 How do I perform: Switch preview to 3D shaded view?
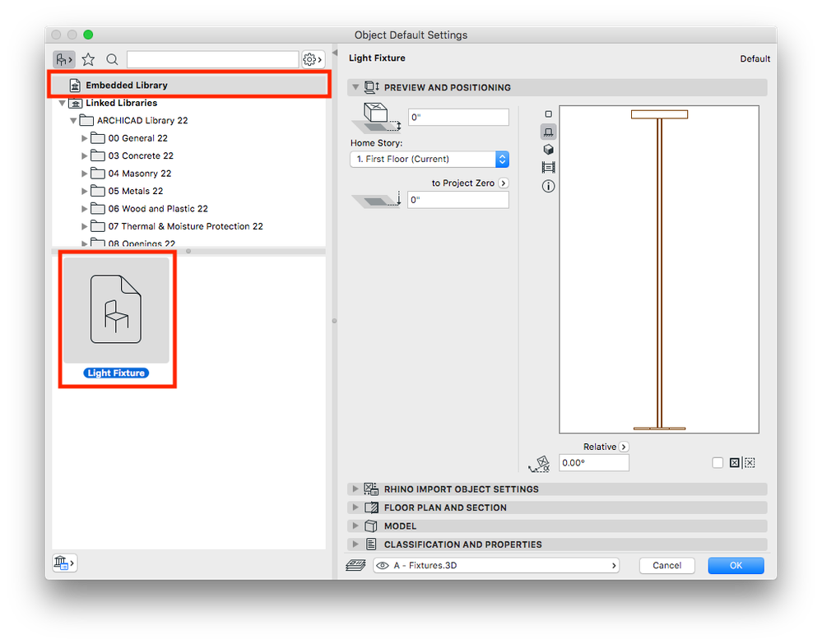548,150
